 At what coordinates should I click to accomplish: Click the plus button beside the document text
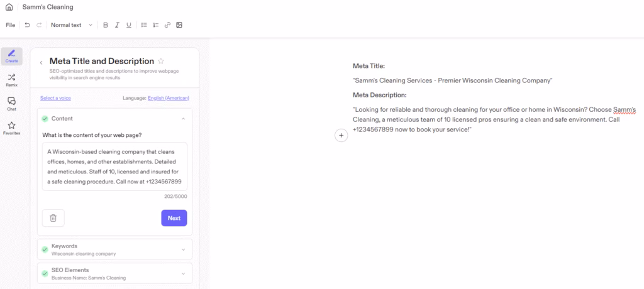341,135
